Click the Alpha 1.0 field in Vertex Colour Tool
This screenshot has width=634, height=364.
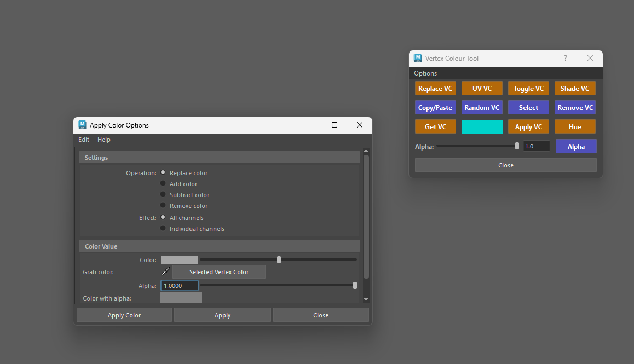(x=536, y=146)
